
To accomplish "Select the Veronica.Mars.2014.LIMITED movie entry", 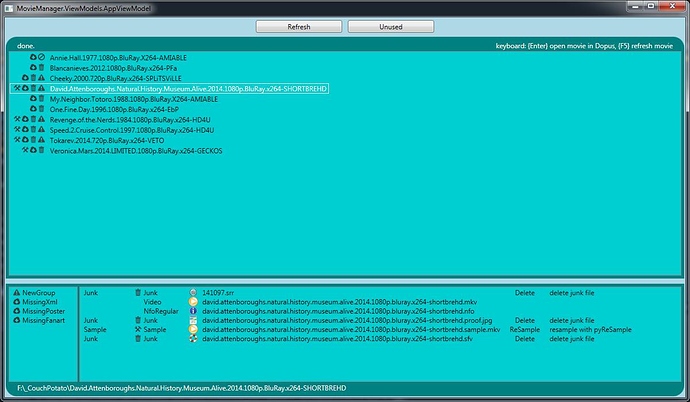I will coord(136,151).
